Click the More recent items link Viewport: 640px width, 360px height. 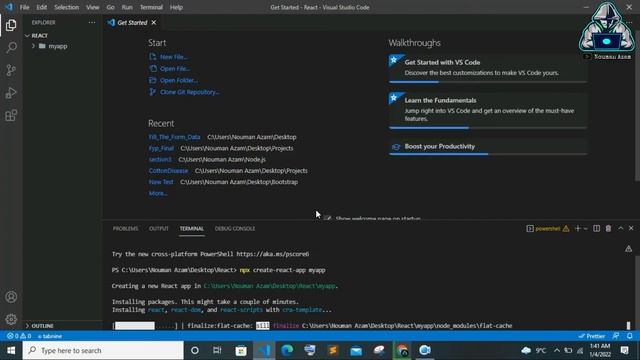click(158, 193)
